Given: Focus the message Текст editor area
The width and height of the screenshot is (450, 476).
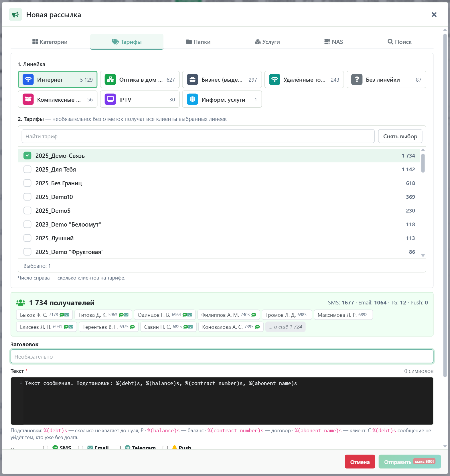Looking at the screenshot, I should click(222, 401).
